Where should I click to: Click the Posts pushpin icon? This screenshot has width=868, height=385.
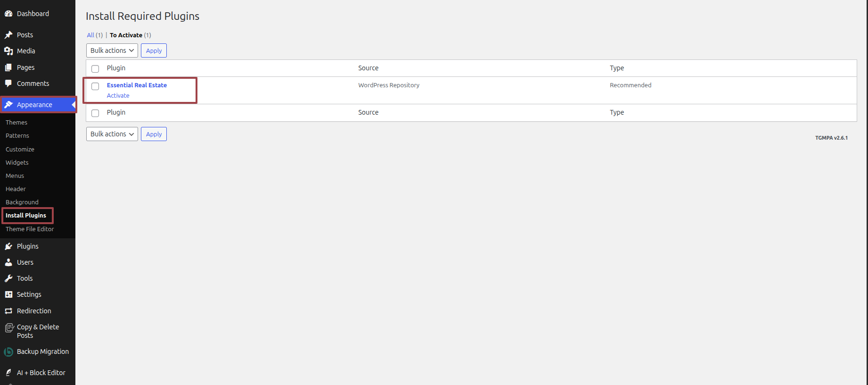[x=8, y=35]
